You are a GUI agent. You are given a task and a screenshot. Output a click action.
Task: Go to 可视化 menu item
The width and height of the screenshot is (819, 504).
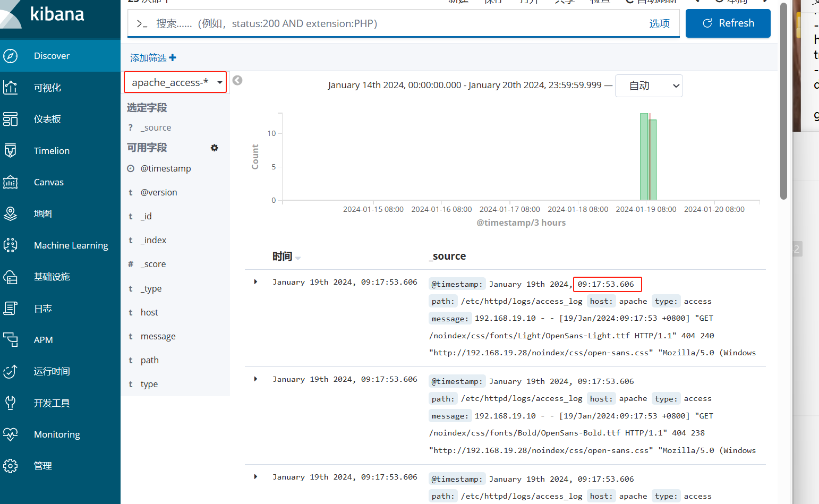[x=47, y=88]
